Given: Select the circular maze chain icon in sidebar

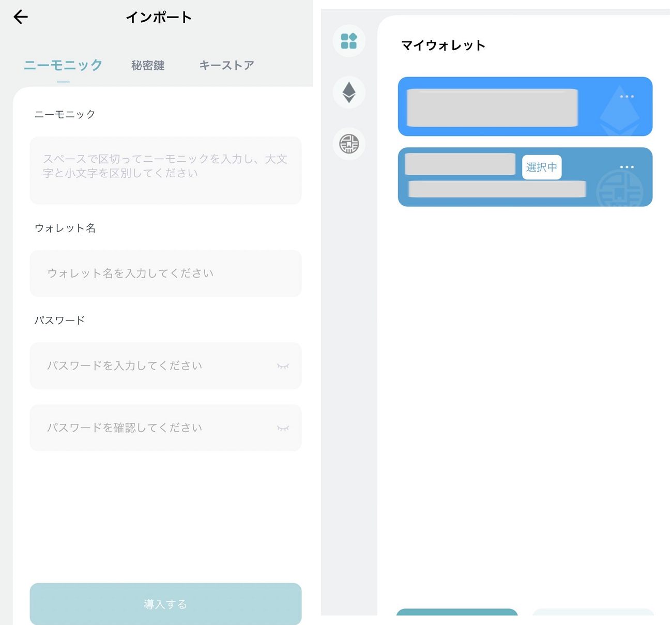Looking at the screenshot, I should [349, 144].
